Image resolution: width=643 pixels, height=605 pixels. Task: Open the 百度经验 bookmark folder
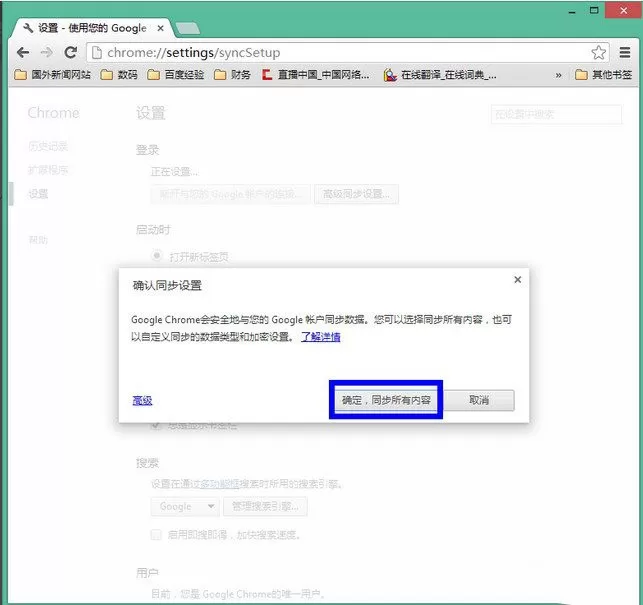[x=176, y=75]
